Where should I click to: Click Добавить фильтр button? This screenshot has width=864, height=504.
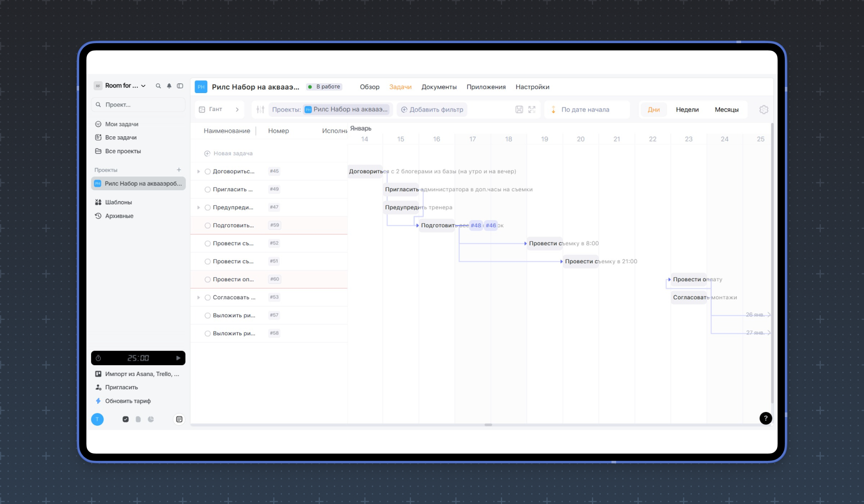(x=432, y=110)
